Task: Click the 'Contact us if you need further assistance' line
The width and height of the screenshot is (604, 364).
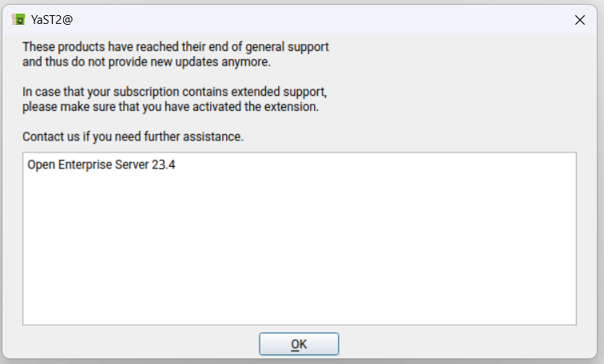Action: [133, 136]
